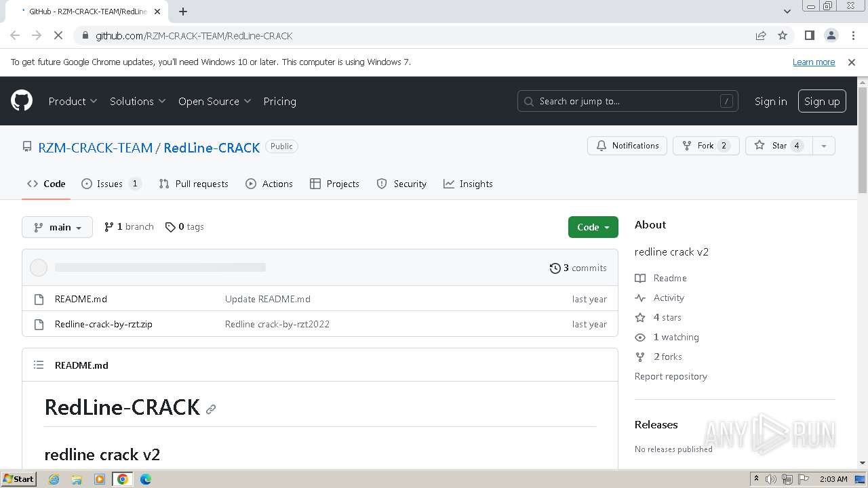This screenshot has width=868, height=488.
Task: Open the Pricing page
Action: (x=279, y=101)
